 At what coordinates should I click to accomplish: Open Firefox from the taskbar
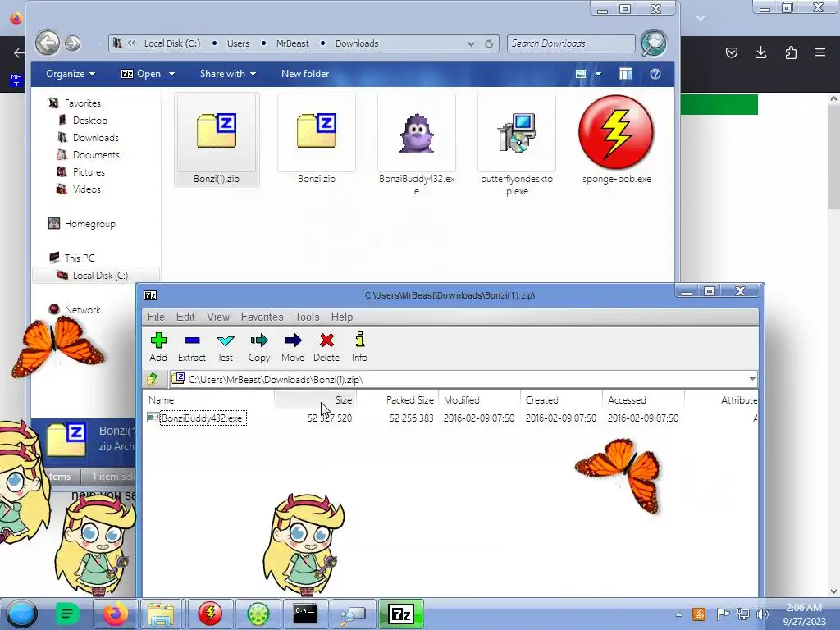click(x=116, y=614)
